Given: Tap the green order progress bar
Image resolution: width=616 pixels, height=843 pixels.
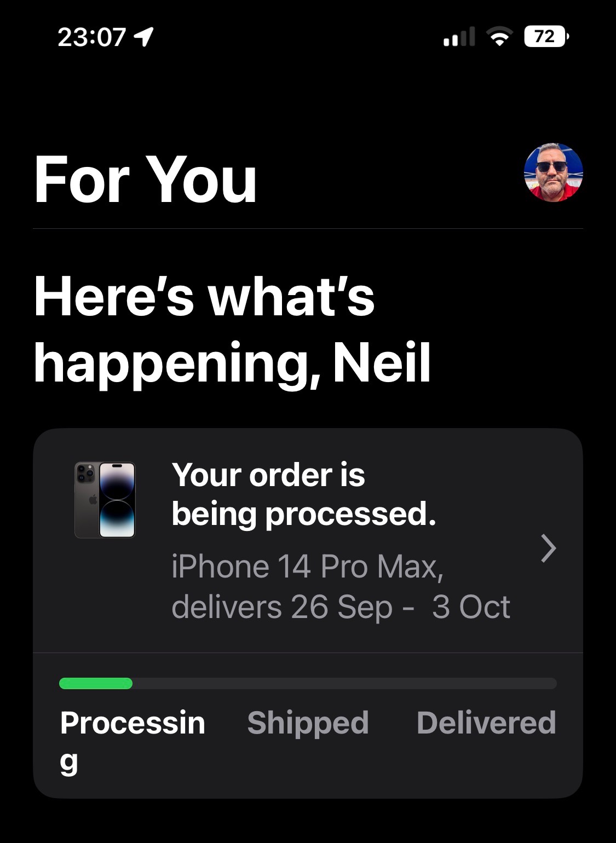Looking at the screenshot, I should pyautogui.click(x=96, y=683).
